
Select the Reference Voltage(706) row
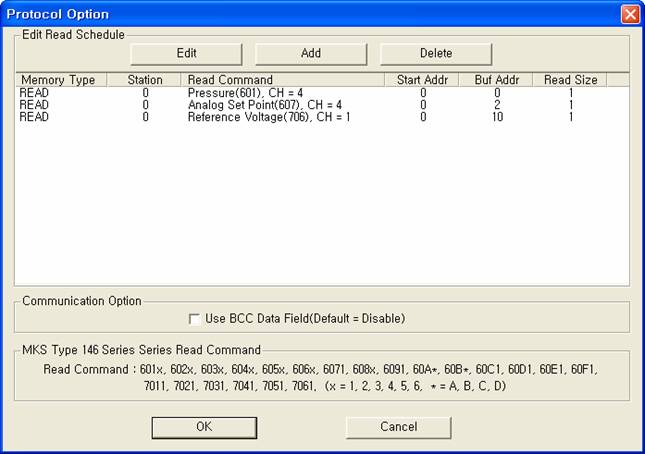click(268, 117)
